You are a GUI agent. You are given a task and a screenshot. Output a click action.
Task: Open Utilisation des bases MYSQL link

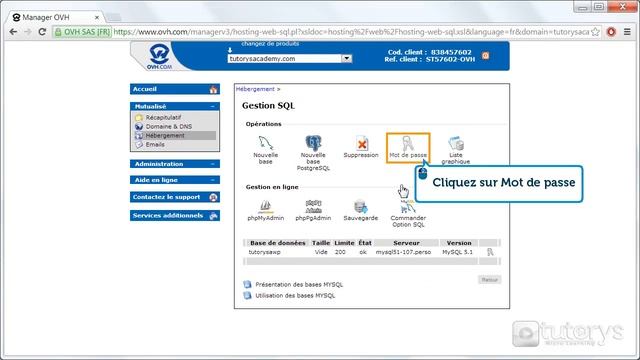[x=295, y=296]
